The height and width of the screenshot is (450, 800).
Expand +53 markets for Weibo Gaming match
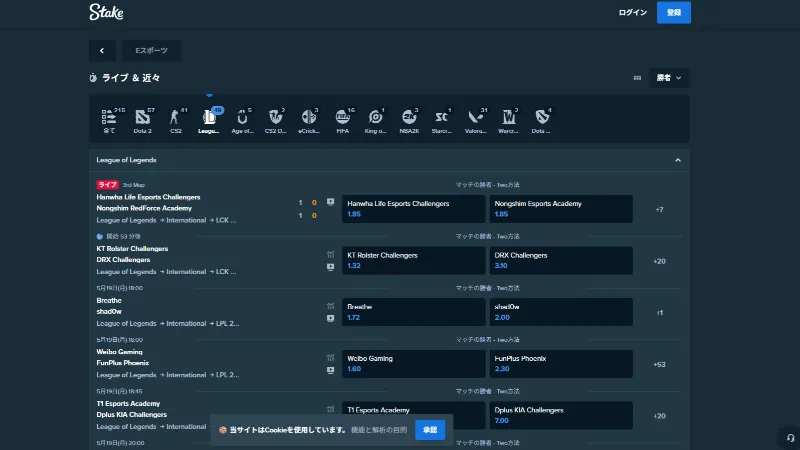click(x=660, y=364)
